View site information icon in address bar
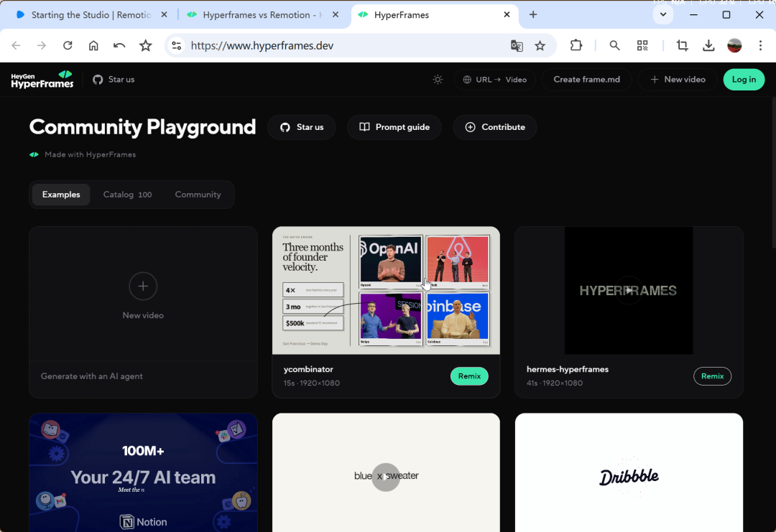The height and width of the screenshot is (532, 776). (177, 45)
